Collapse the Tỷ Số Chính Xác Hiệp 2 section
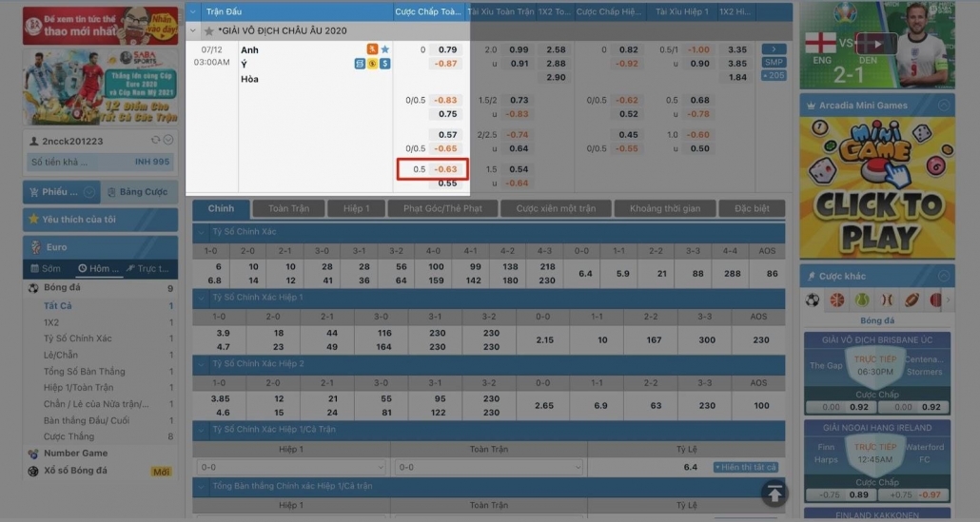This screenshot has width=980, height=522. (x=202, y=364)
